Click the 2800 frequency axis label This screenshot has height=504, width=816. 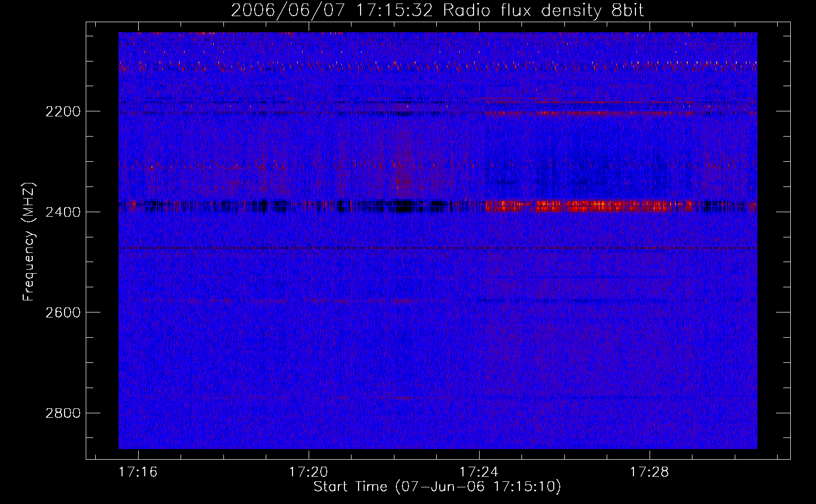point(63,413)
